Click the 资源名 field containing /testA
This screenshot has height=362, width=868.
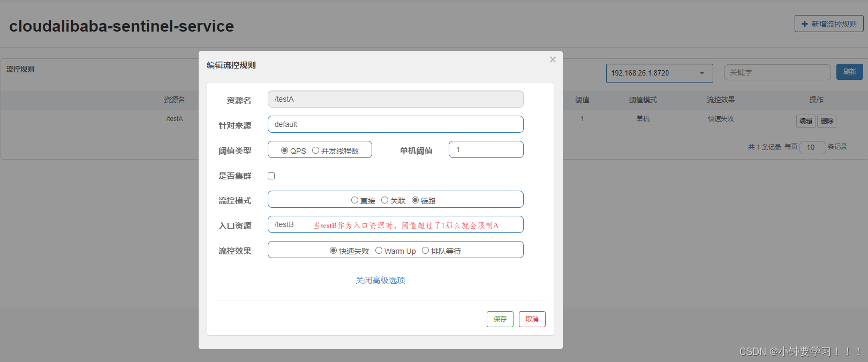point(396,99)
